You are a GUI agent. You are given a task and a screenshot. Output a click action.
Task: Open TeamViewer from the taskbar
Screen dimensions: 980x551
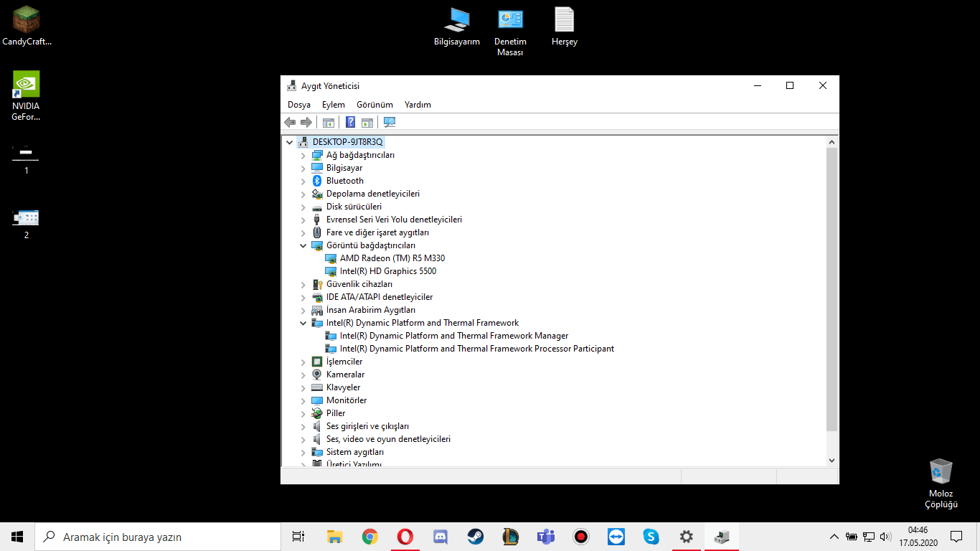tap(616, 536)
